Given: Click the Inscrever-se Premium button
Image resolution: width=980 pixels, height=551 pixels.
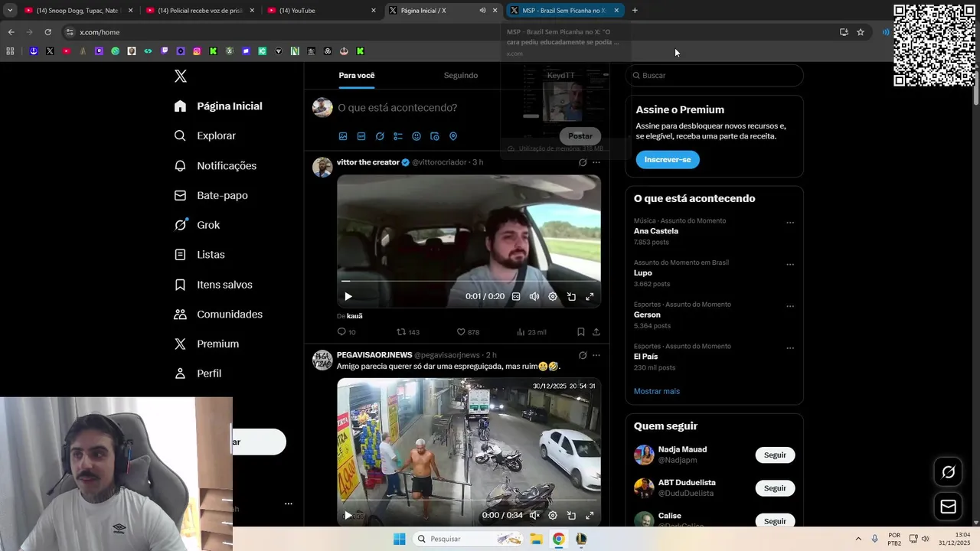Looking at the screenshot, I should [x=668, y=160].
